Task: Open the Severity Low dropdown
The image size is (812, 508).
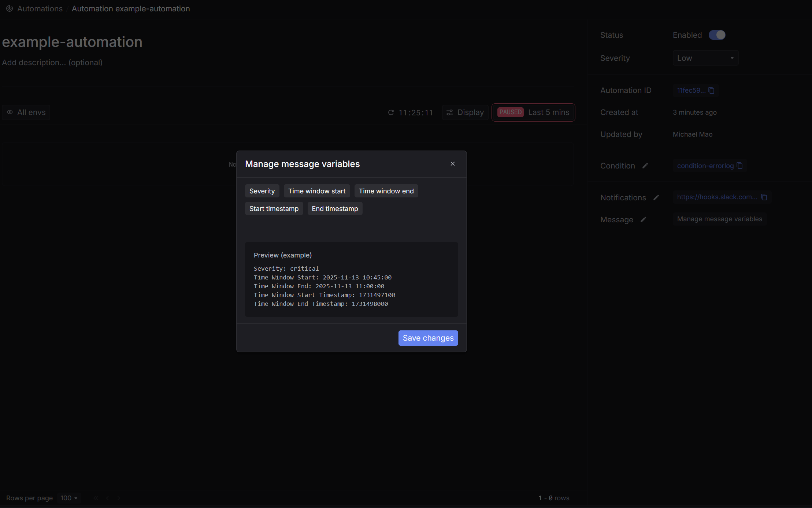Action: click(x=705, y=58)
